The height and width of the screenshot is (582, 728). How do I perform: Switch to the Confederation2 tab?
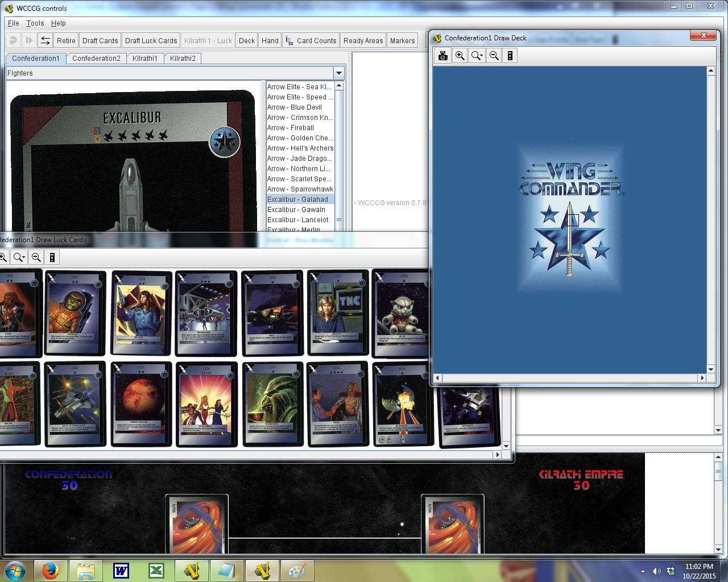tap(96, 59)
